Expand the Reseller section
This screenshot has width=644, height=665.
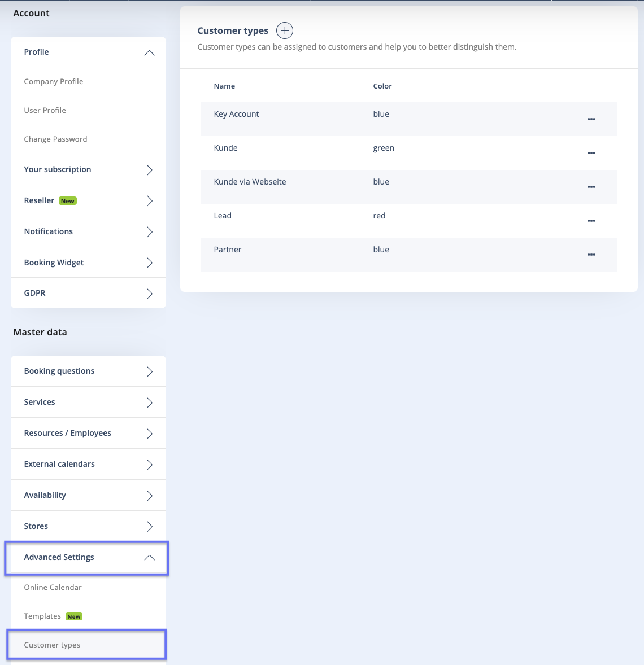149,201
